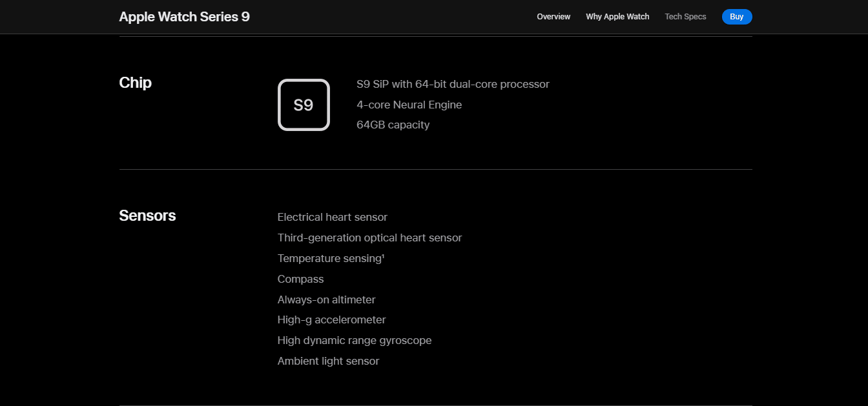Open the Overview tab in navigation
Screen dimensions: 868x406
pos(553,17)
